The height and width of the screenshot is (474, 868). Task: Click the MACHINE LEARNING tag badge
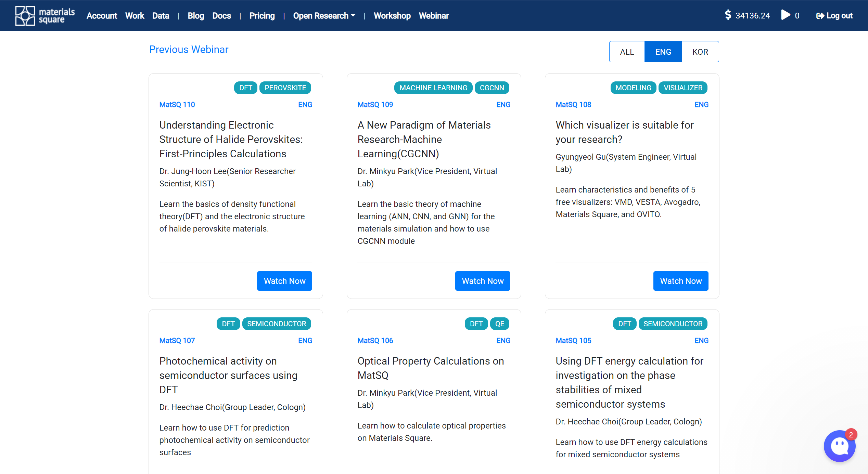click(433, 88)
